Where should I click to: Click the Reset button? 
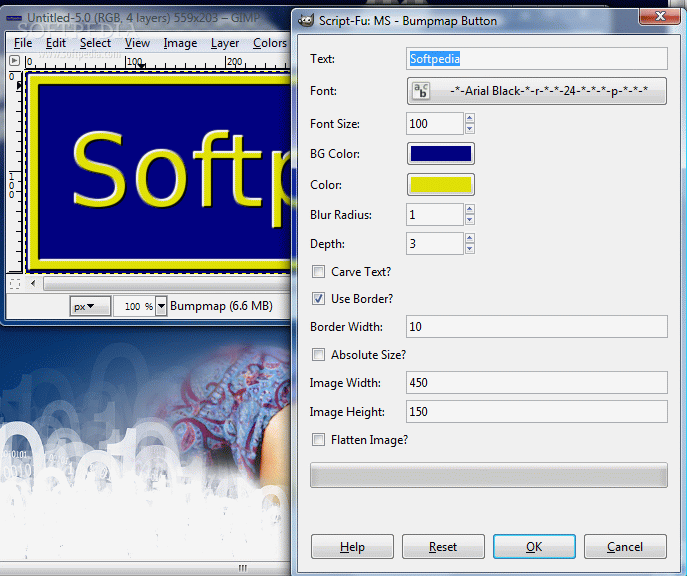443,546
